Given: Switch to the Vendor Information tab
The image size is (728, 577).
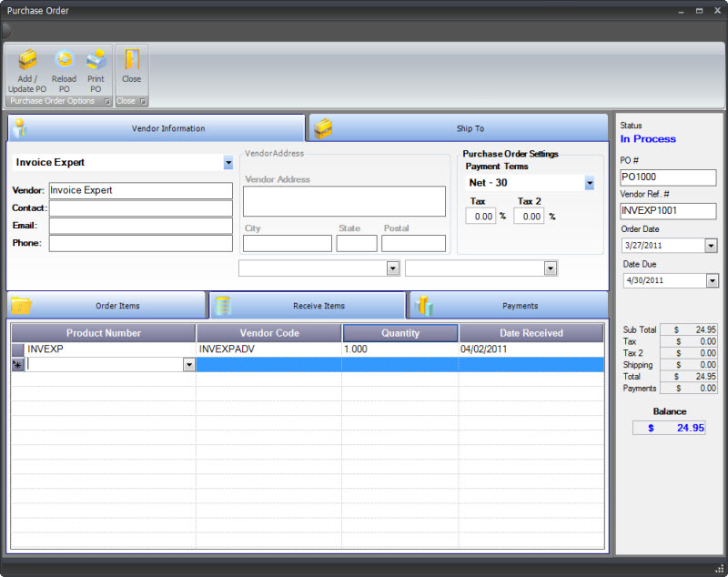Looking at the screenshot, I should pyautogui.click(x=157, y=128).
